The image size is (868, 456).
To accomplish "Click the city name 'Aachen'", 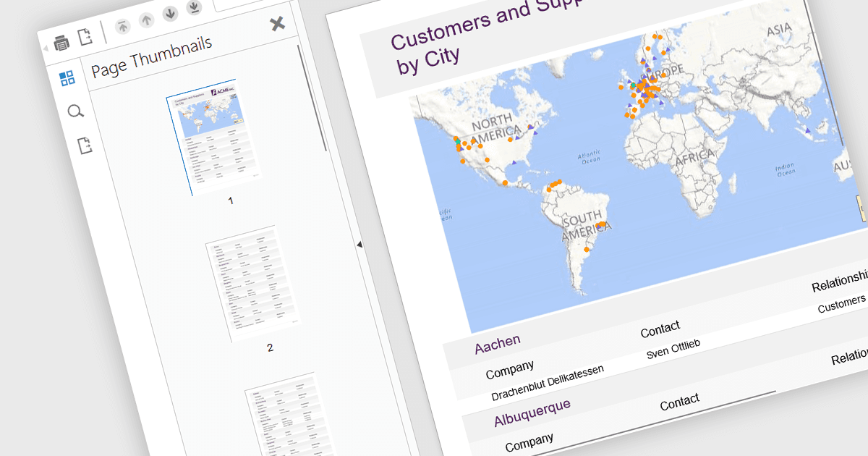I will coord(497,345).
